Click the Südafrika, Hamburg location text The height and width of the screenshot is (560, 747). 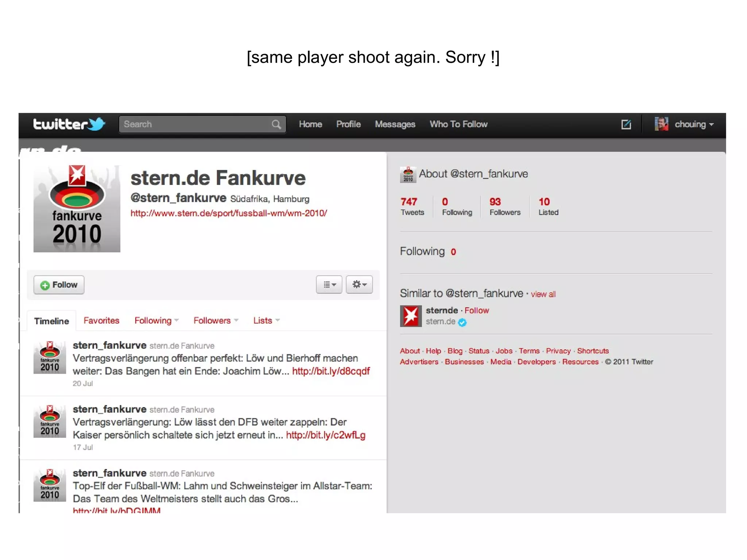click(x=270, y=199)
